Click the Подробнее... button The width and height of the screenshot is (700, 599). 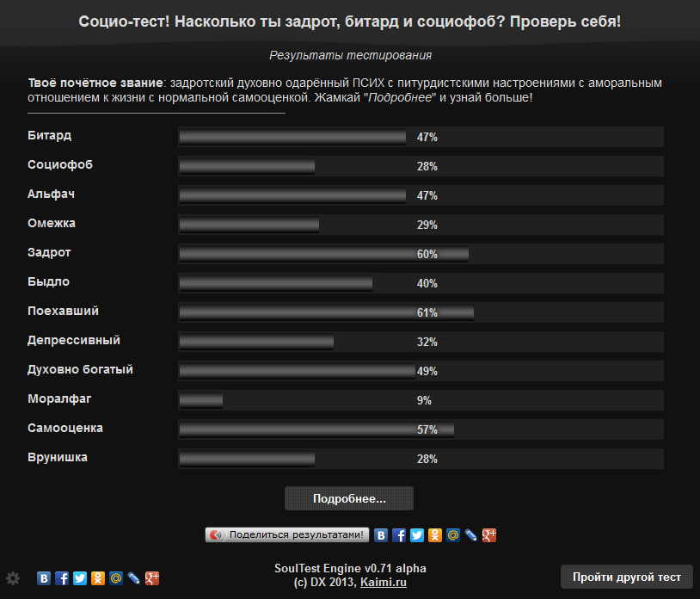(x=349, y=498)
